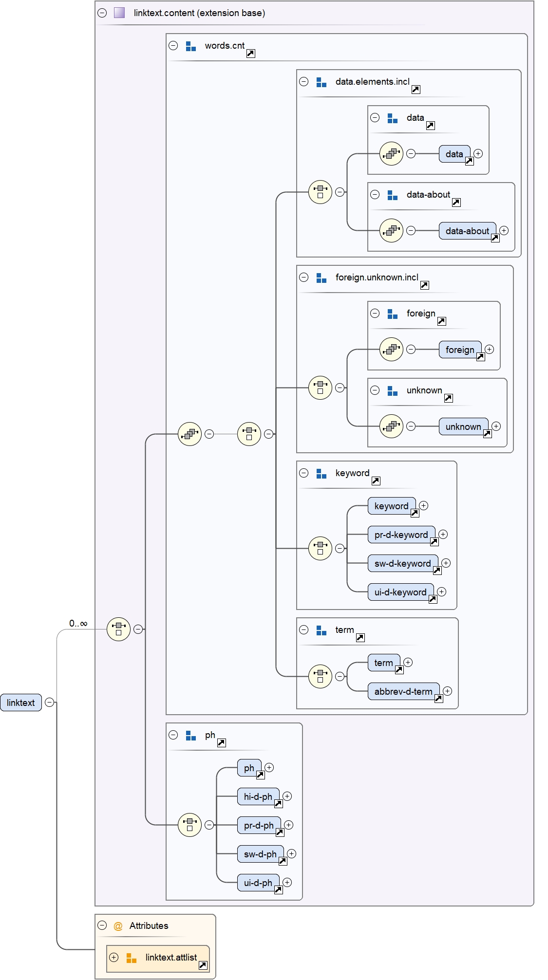Click the words.cnt group icon

191,46
